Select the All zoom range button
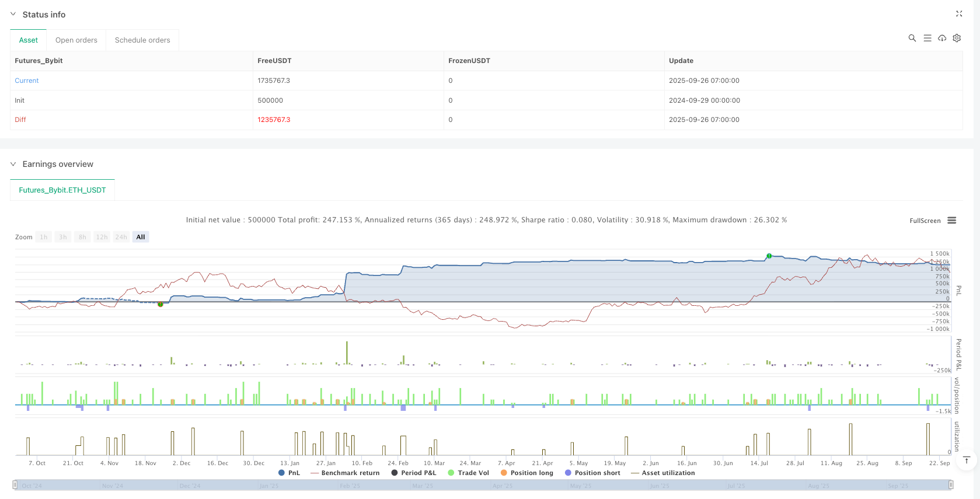The height and width of the screenshot is (499, 980). point(141,237)
